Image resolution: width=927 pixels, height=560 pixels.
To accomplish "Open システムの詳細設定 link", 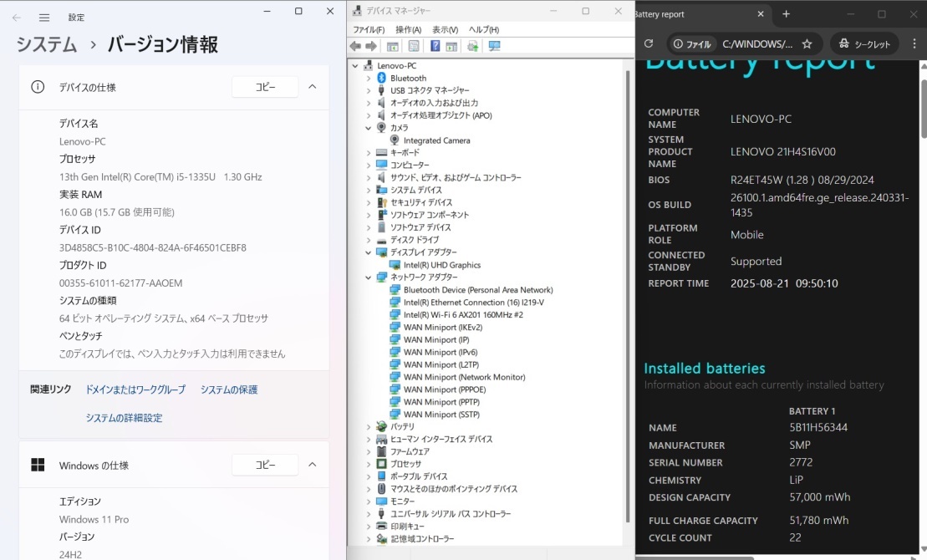I will 124,418.
